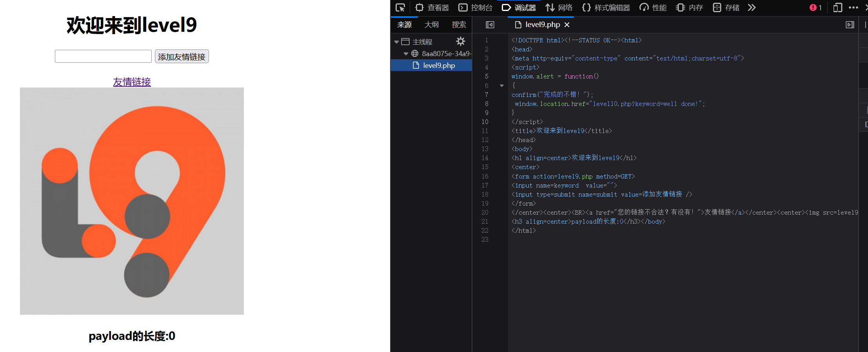This screenshot has width=868, height=352.
Task: Open the Performance (性能) panel
Action: 653,7
